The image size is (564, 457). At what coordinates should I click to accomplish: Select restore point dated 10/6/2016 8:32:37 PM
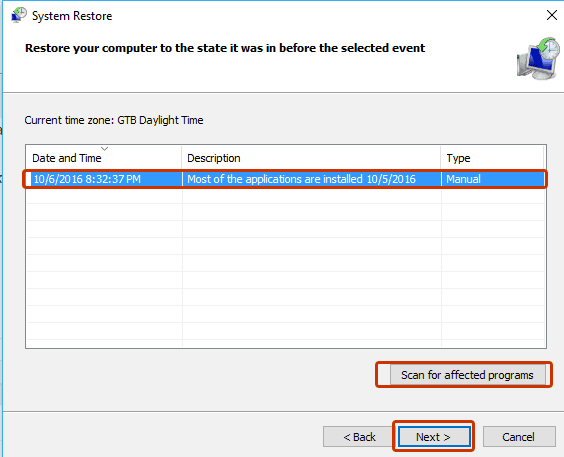pyautogui.click(x=285, y=179)
